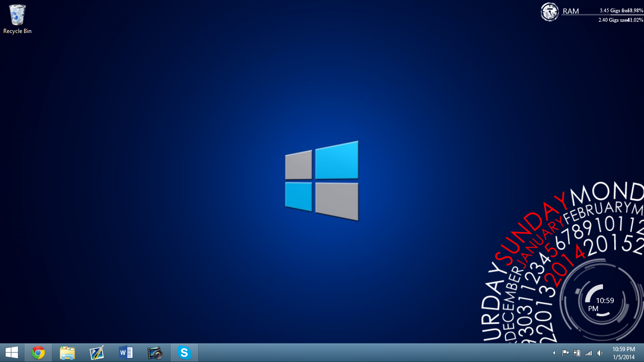The image size is (644, 362).
Task: Open the film-strip camera app on the taskbar
Action: 155,353
